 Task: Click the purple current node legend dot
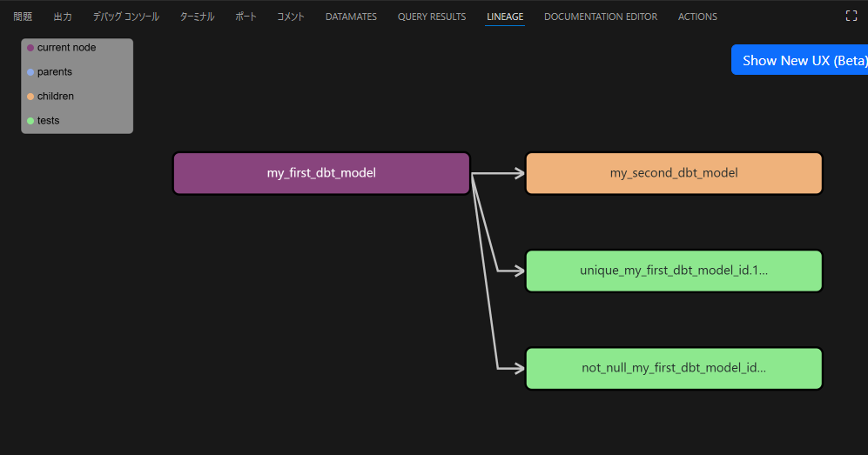[30, 48]
